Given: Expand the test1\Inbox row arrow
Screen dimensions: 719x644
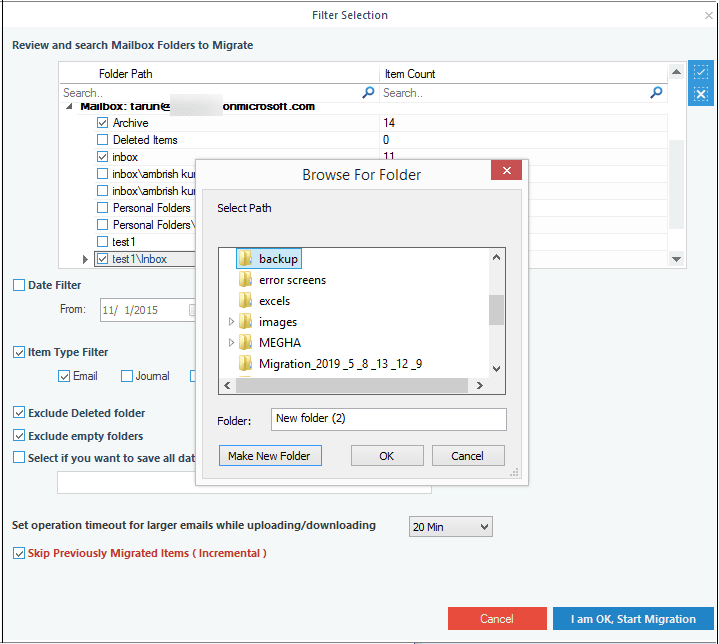Looking at the screenshot, I should [85, 259].
